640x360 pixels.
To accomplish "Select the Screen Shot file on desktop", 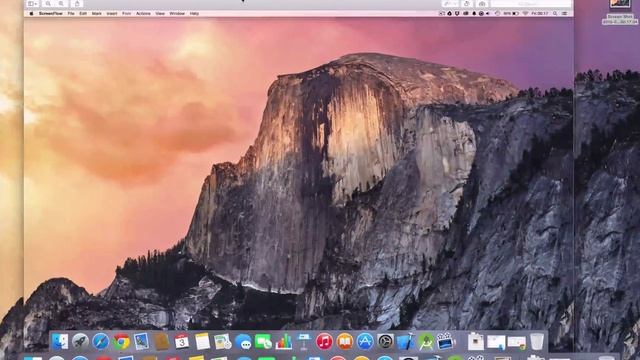I will (620, 12).
